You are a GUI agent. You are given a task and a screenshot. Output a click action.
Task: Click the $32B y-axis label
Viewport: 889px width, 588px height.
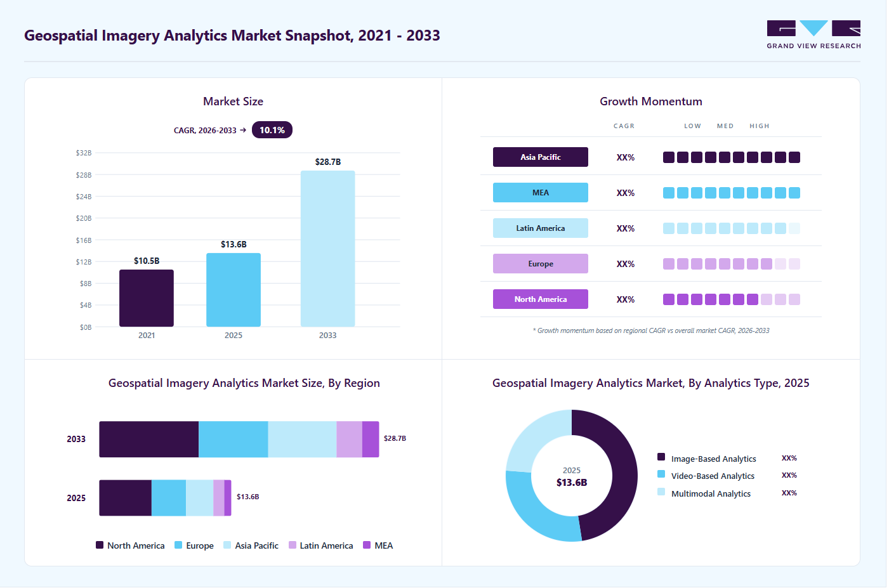click(84, 153)
